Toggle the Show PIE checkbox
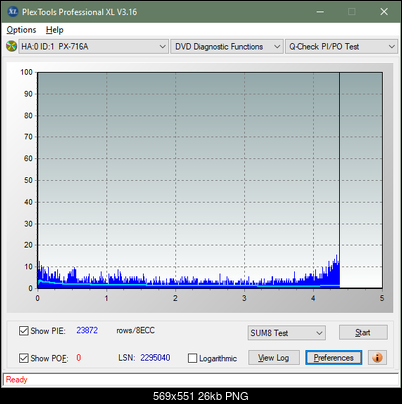The height and width of the screenshot is (404, 402). pyautogui.click(x=24, y=331)
